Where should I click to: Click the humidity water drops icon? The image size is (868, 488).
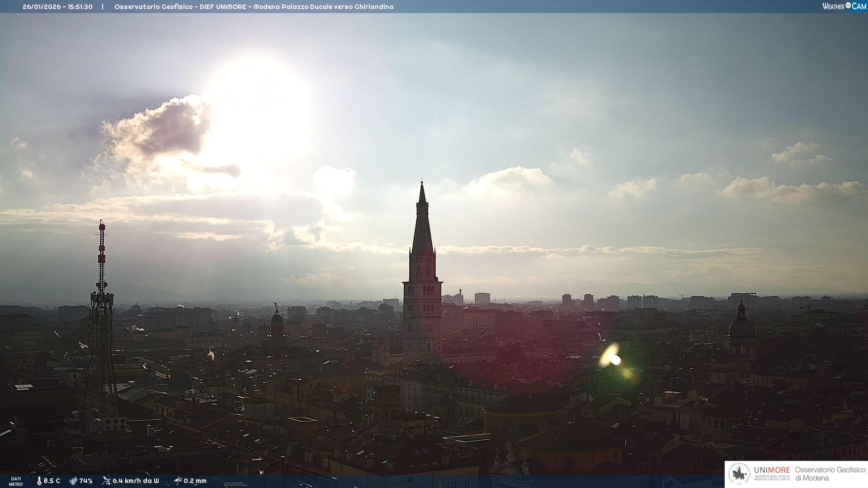pos(73,481)
